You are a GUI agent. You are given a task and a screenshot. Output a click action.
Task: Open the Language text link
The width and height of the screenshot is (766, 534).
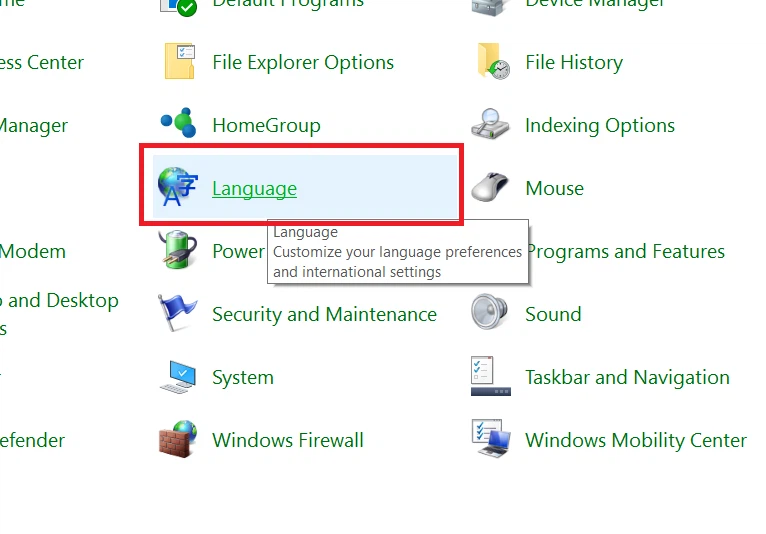coord(254,188)
